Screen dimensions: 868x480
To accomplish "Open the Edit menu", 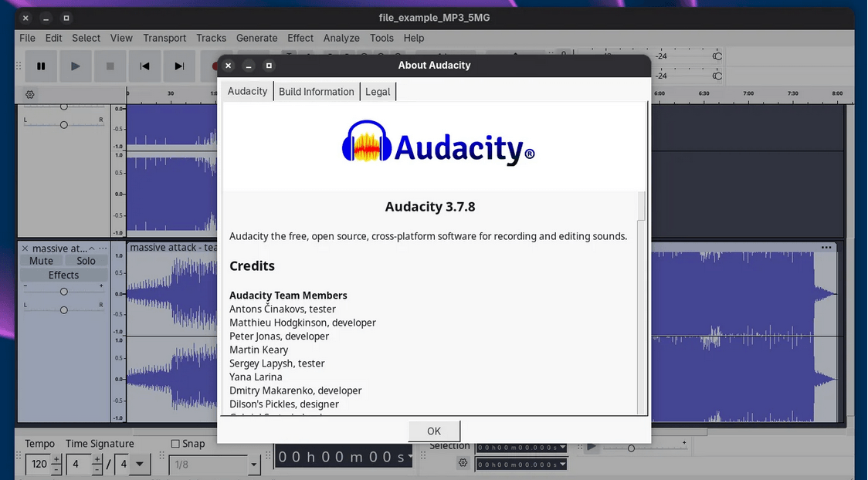I will (x=54, y=38).
